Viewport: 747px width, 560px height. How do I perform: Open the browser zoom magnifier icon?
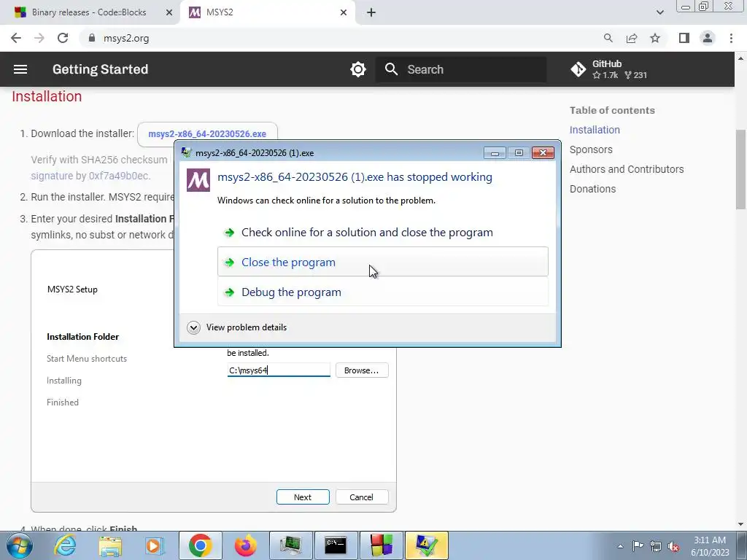(x=608, y=38)
